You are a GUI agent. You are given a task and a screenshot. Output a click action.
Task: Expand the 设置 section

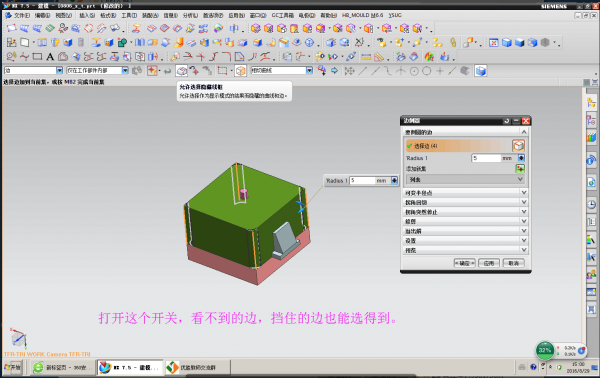coord(466,241)
